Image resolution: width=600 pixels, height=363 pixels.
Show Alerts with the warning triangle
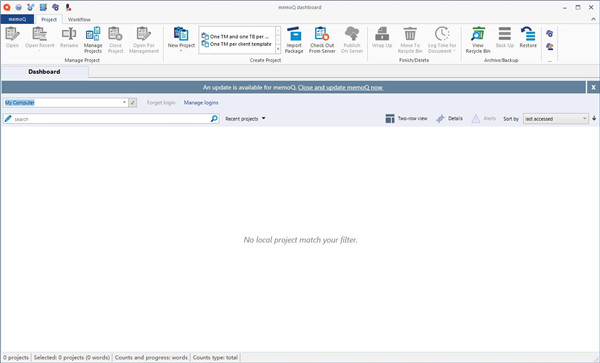tap(484, 119)
